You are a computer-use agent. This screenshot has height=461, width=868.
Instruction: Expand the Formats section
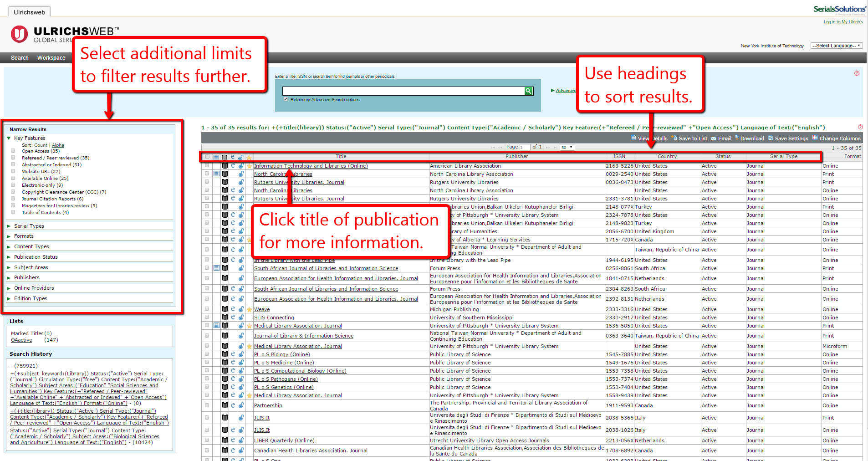(9, 236)
